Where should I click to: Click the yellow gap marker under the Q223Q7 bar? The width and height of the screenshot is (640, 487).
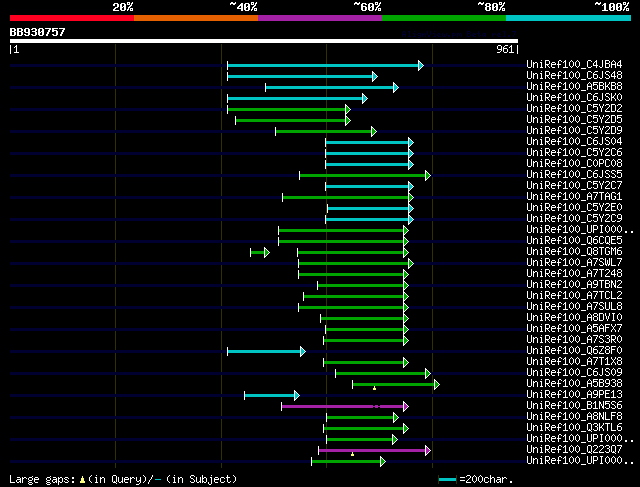point(352,454)
